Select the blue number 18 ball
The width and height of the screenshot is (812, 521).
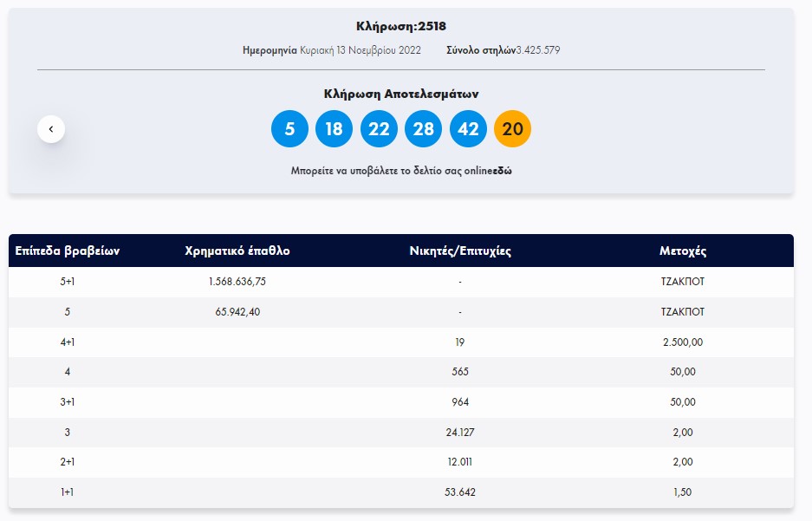click(335, 129)
